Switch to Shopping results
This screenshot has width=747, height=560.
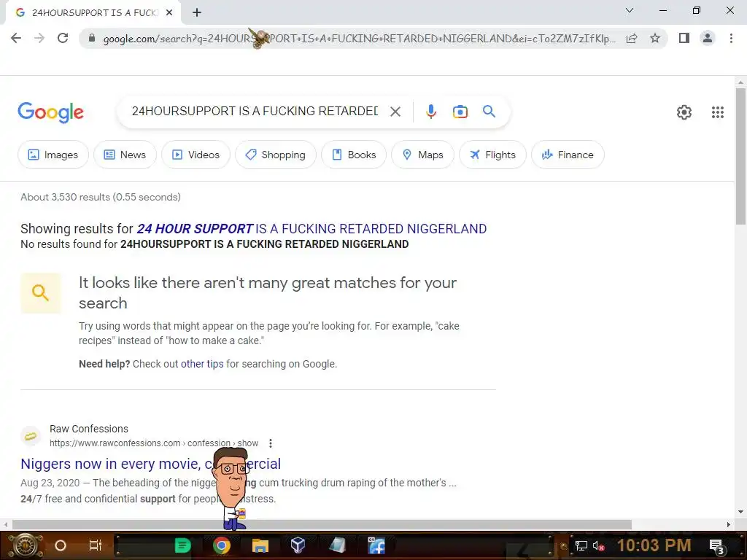click(275, 155)
